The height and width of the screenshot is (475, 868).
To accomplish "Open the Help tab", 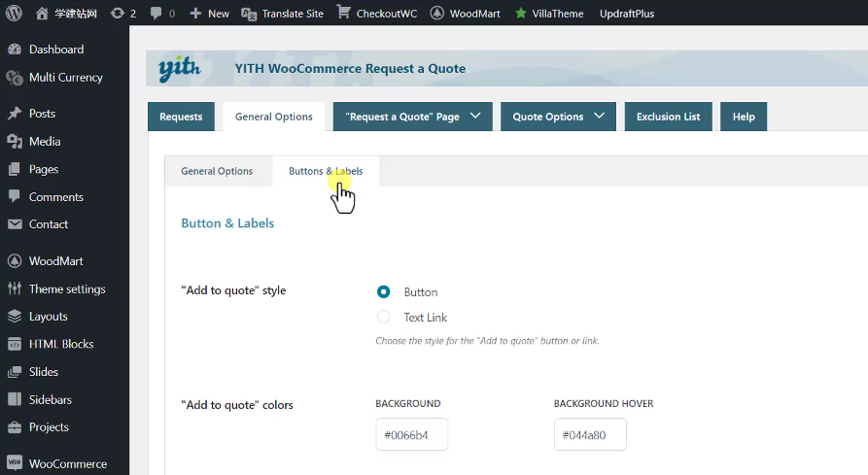I will point(744,117).
